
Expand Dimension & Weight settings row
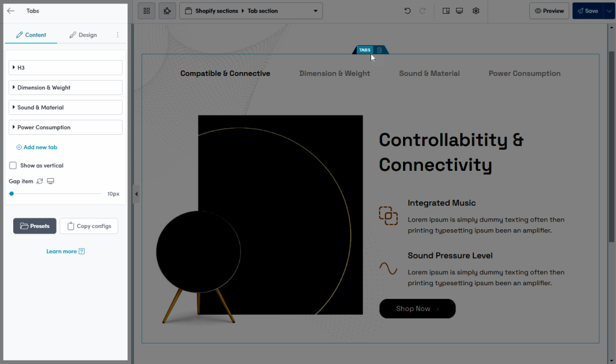pos(66,88)
